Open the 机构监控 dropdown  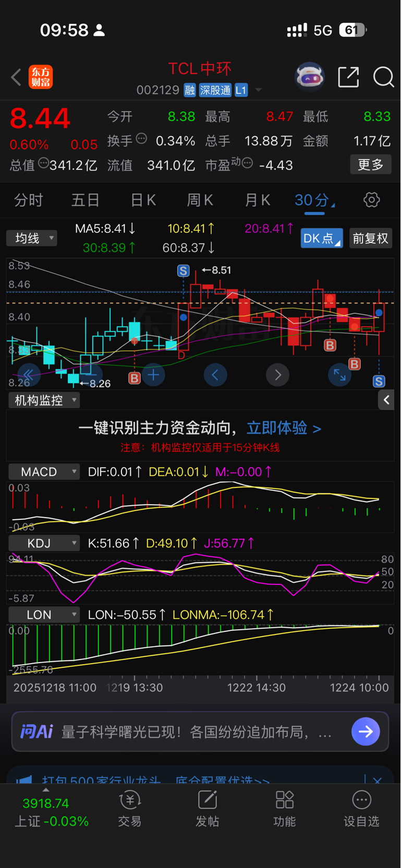point(44,400)
